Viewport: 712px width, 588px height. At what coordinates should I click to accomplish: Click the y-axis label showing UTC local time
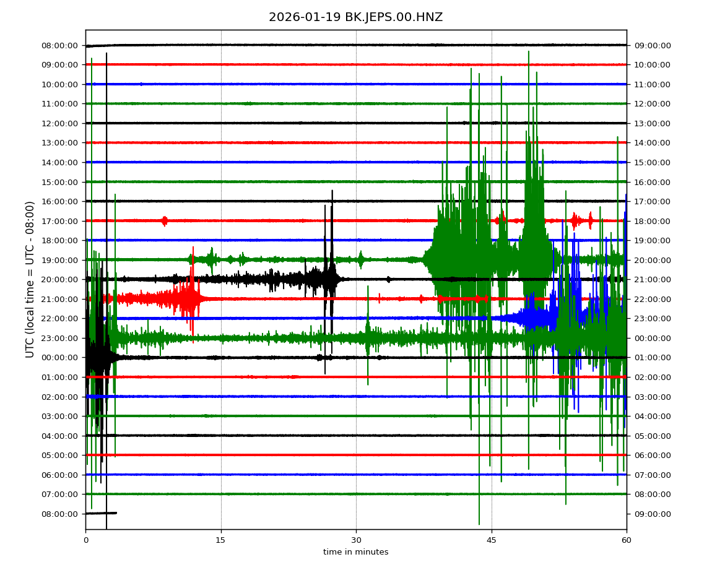30,279
